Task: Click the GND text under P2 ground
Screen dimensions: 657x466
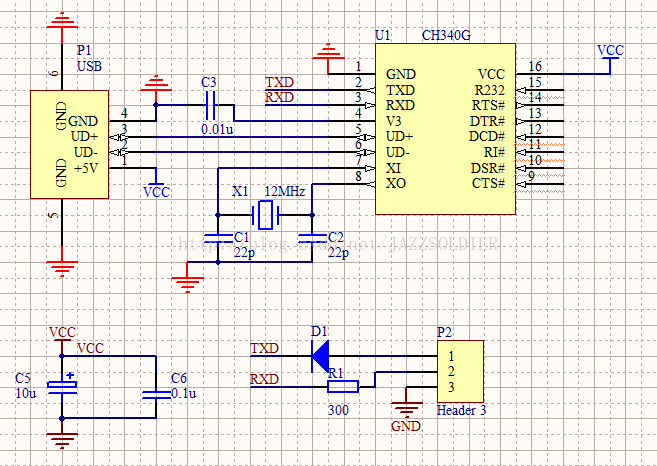Action: click(x=406, y=426)
